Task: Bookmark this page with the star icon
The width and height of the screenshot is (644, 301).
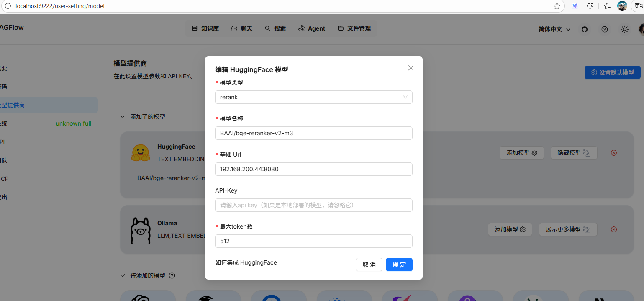Action: pyautogui.click(x=557, y=6)
